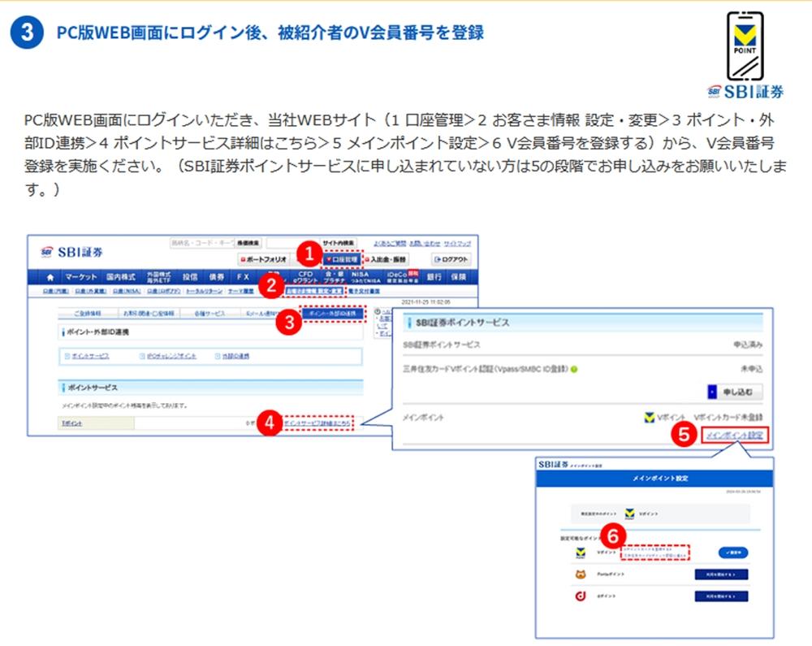The width and height of the screenshot is (812, 646).
Task: Click the Vポイント icon in the selectable points list
Action: pos(581,553)
